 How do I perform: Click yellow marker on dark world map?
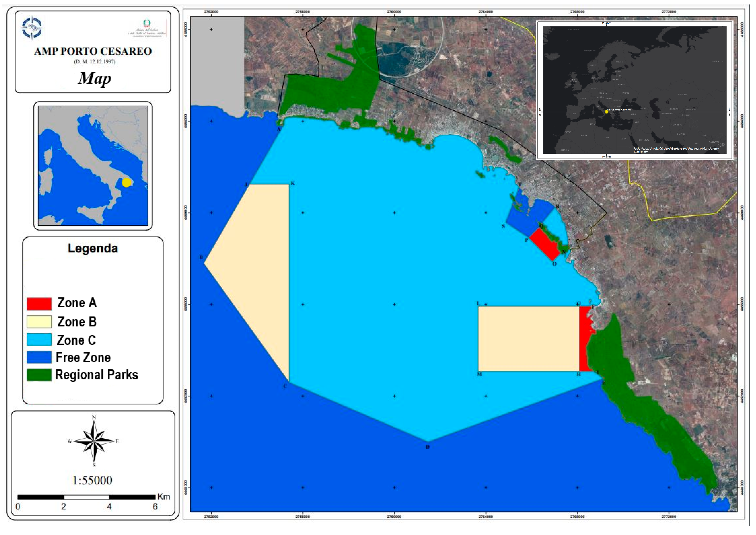[x=607, y=112]
